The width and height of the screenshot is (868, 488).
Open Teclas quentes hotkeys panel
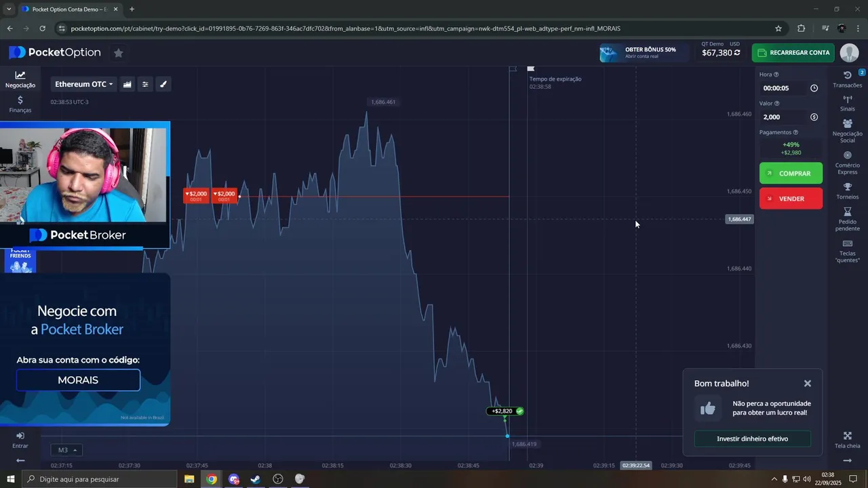tap(848, 251)
